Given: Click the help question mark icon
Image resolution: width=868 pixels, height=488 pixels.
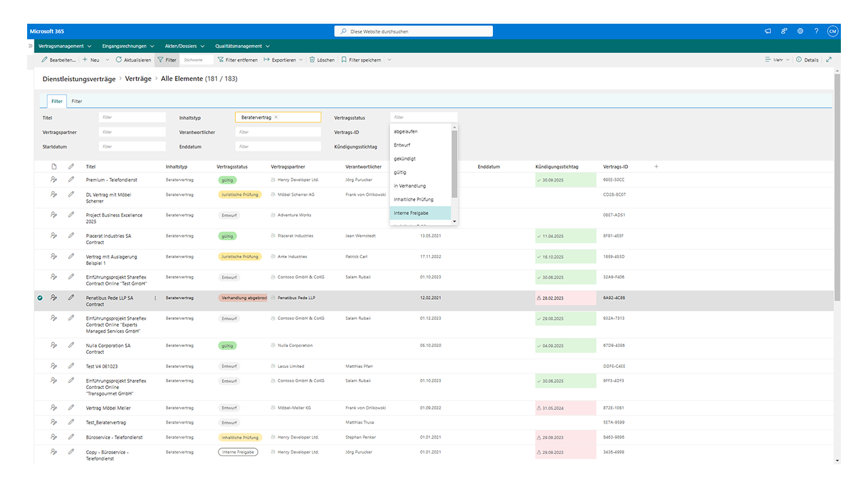Looking at the screenshot, I should click(816, 31).
